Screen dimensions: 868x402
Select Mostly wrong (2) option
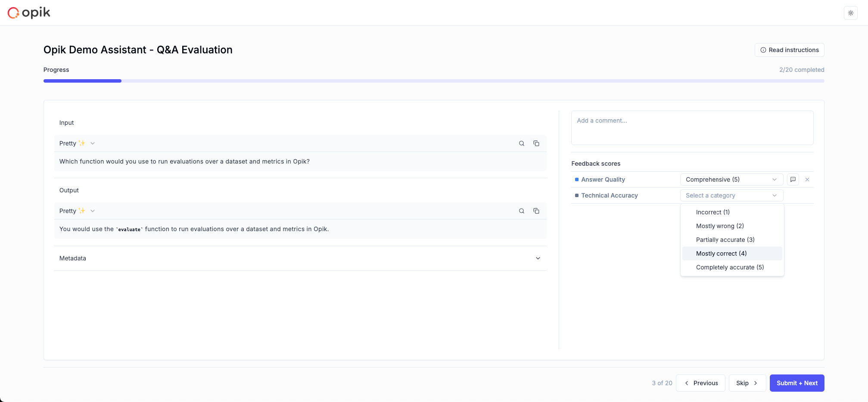click(x=720, y=226)
